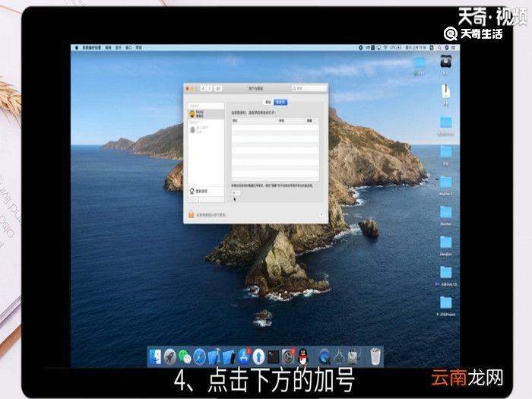
Task: Click the minus button below the login items list
Action: [x=238, y=193]
